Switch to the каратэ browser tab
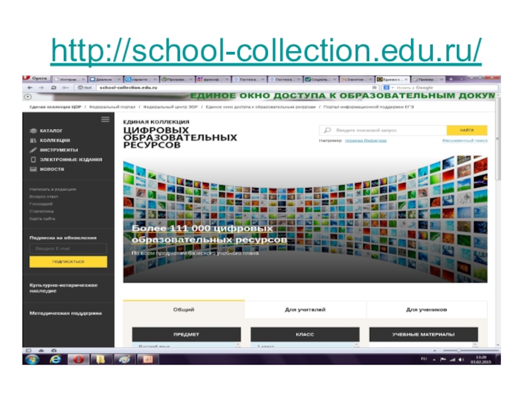This screenshot has height=399, width=532. (141, 79)
